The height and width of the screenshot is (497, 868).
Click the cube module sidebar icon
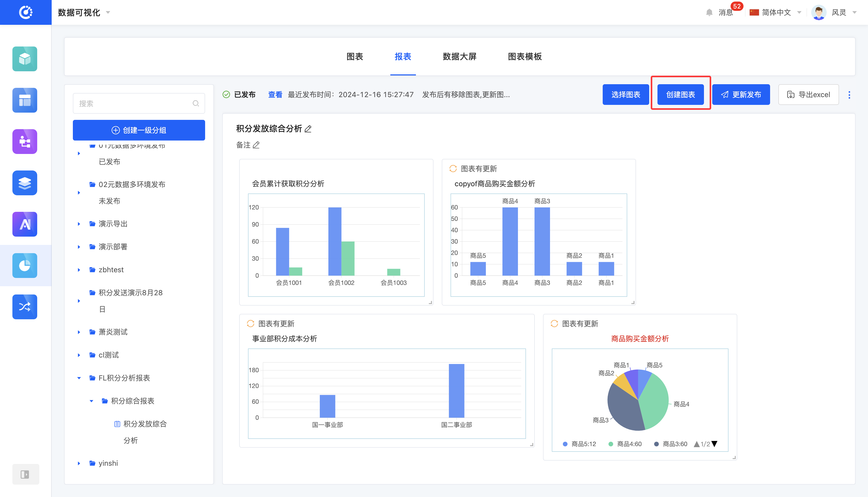coord(25,59)
